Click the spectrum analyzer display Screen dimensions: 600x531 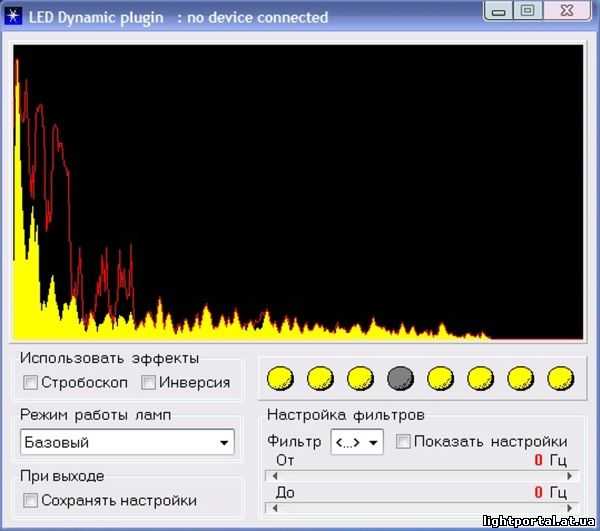pos(298,192)
